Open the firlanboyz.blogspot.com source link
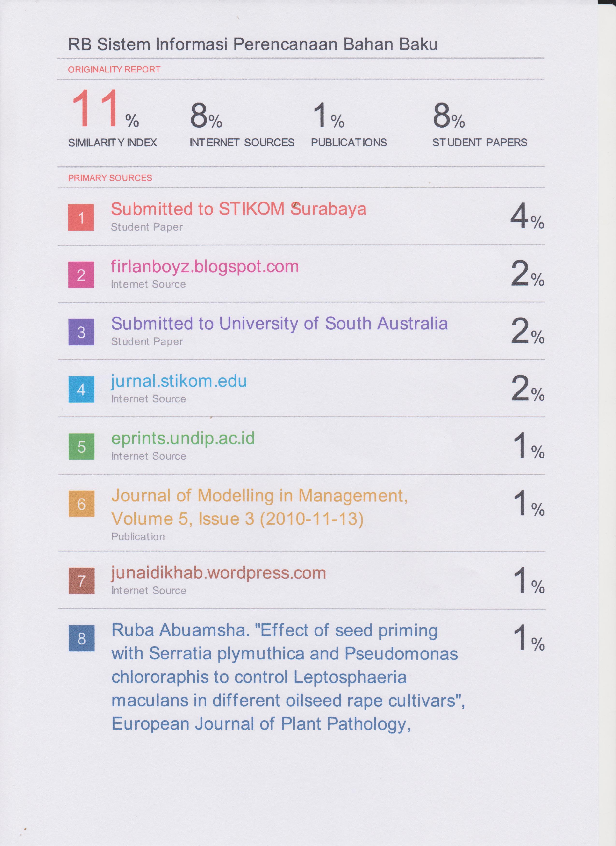 click(205, 266)
